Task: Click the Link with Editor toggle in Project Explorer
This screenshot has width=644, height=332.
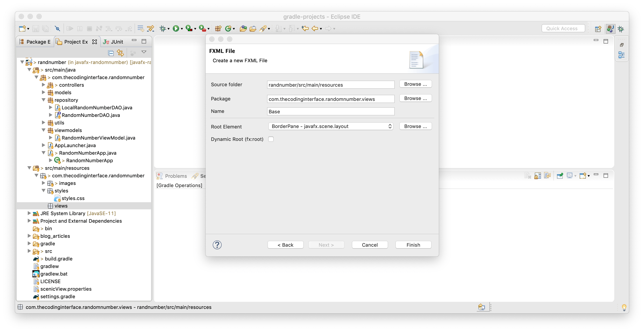Action: pos(120,53)
